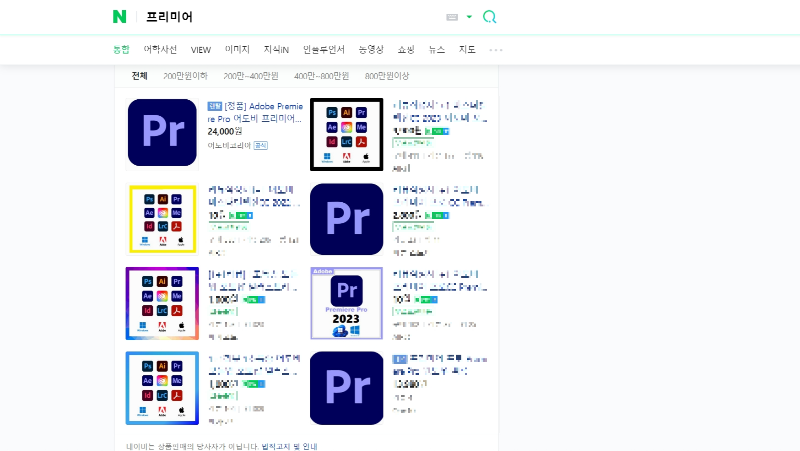This screenshot has height=451, width=800.
Task: Go to the 인플루언서 tab
Action: pyautogui.click(x=323, y=49)
